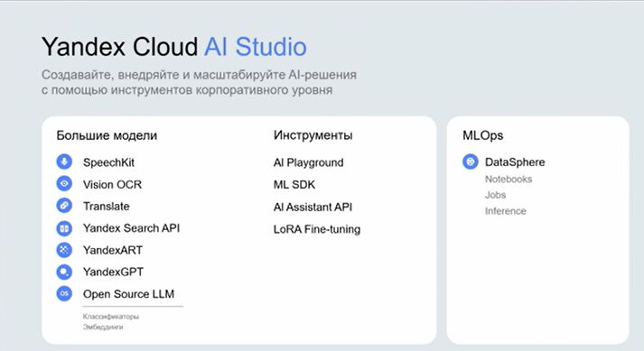Open AI Assistant API entry
The image size is (644, 351).
click(313, 207)
